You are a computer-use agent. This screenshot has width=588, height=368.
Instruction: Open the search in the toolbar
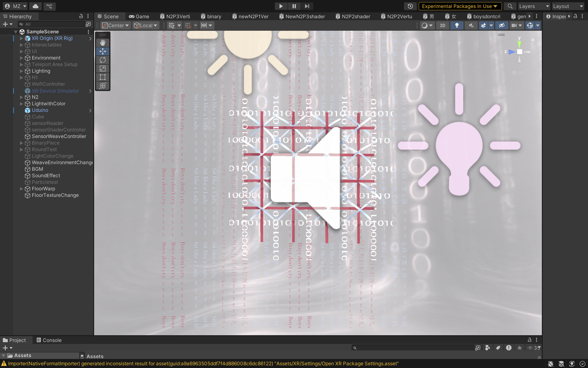[x=510, y=6]
